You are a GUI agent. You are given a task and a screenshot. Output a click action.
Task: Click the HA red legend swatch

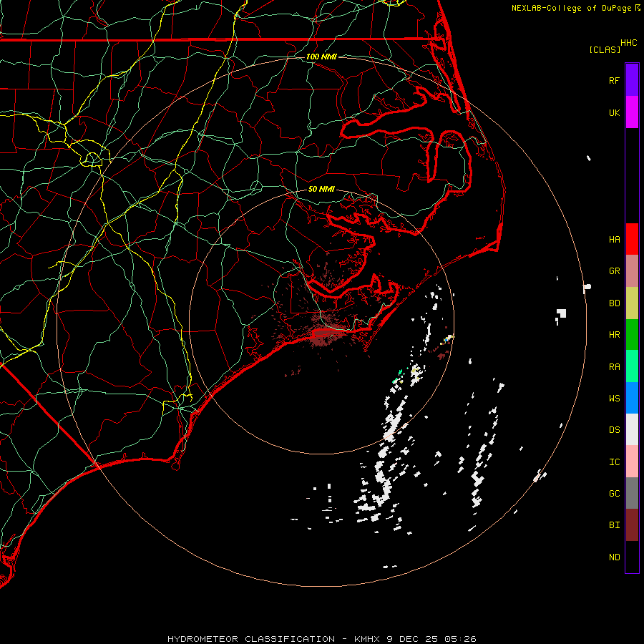click(632, 239)
